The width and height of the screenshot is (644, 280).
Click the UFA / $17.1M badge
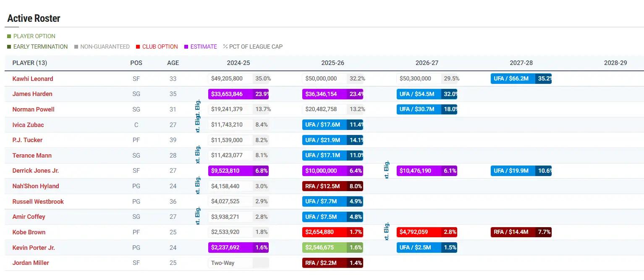pyautogui.click(x=332, y=156)
